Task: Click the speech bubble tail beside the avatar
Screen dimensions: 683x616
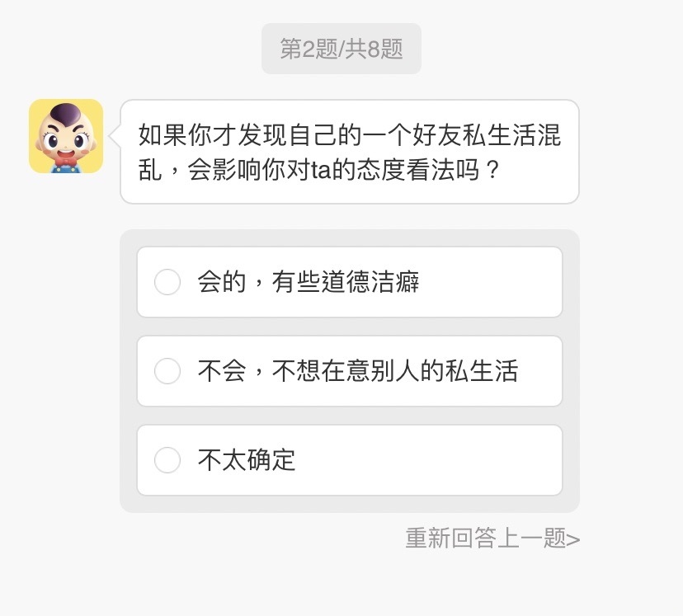Action: [116, 135]
